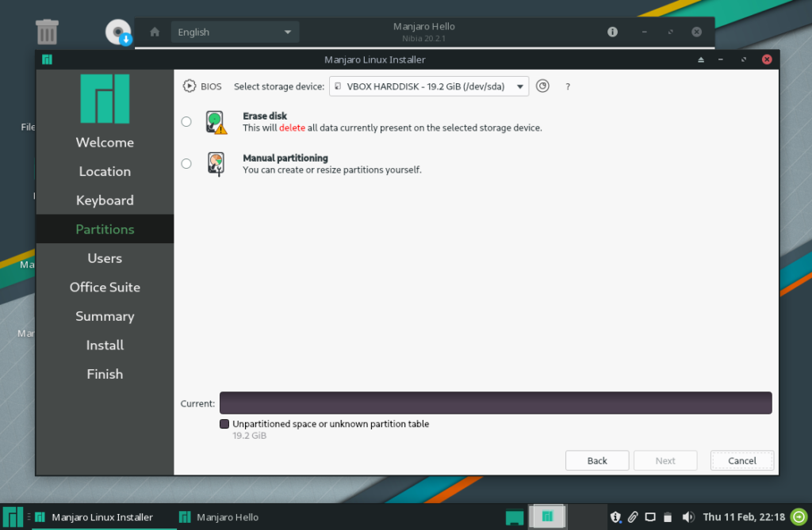This screenshot has width=812, height=530.
Task: Click the Next button
Action: [665, 460]
